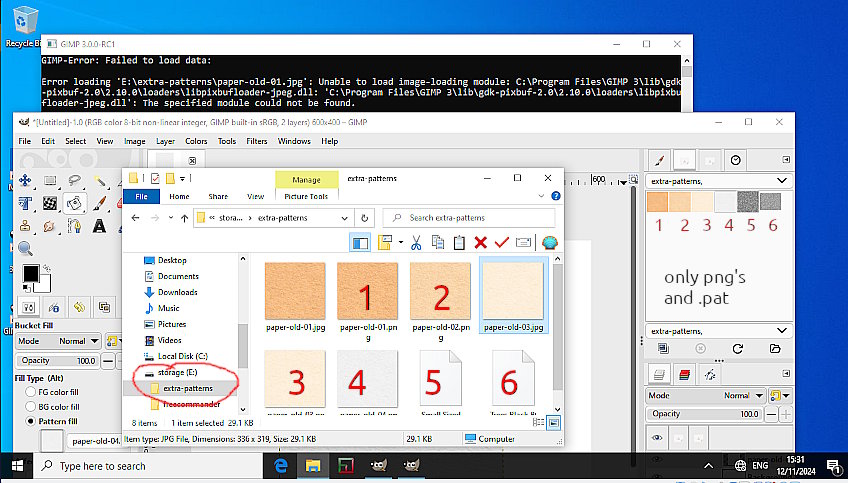Expand the extra-patterns tag filter dropdown
Screen dimensions: 848x483
coord(782,181)
